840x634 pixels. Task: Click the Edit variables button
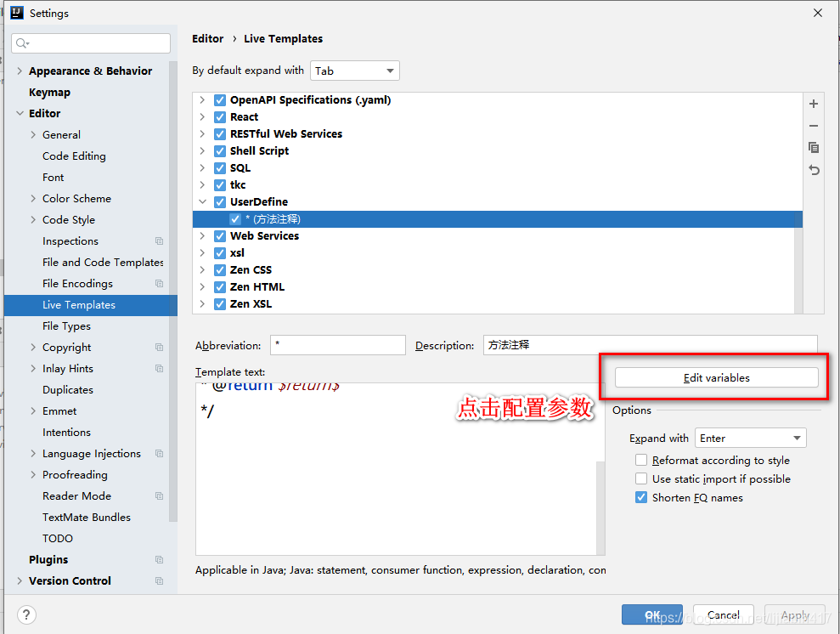[x=716, y=377]
